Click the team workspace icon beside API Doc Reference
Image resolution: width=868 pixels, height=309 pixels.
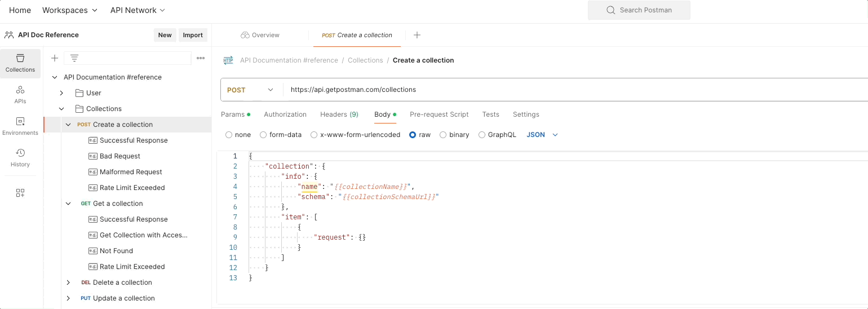click(x=9, y=35)
